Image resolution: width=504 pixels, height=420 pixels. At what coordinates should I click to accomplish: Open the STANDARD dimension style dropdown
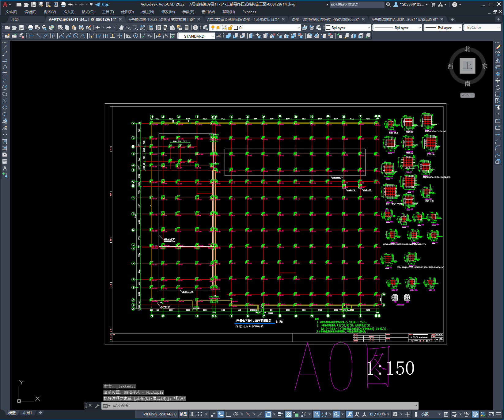coord(196,36)
